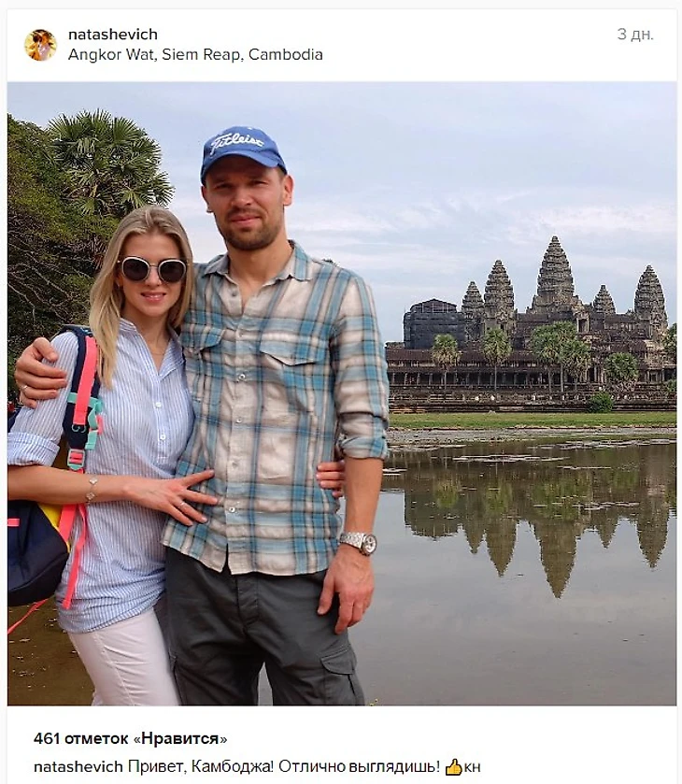Click the thumbs-up emoji in the caption
The width and height of the screenshot is (682, 784).
point(453,766)
